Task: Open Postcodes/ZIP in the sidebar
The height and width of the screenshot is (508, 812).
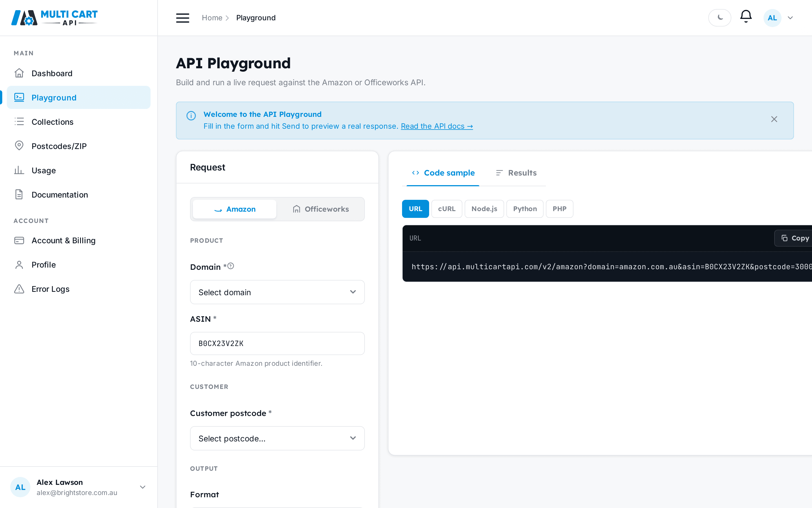Action: click(78, 146)
